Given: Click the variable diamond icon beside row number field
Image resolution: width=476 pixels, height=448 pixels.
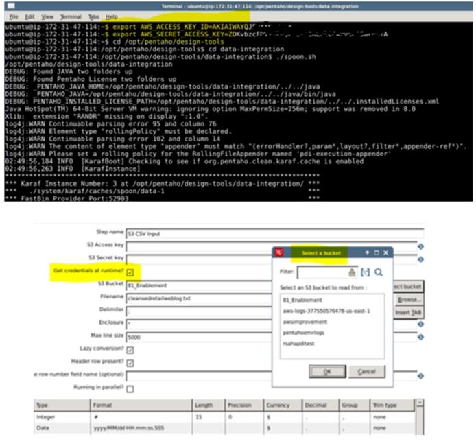Looking at the screenshot, I should tap(420, 376).
